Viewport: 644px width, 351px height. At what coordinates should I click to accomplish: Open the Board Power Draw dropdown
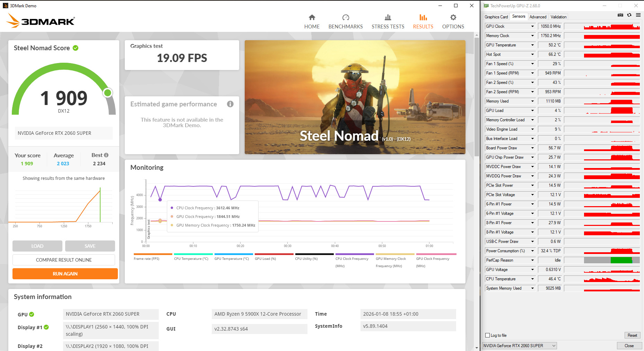click(532, 148)
